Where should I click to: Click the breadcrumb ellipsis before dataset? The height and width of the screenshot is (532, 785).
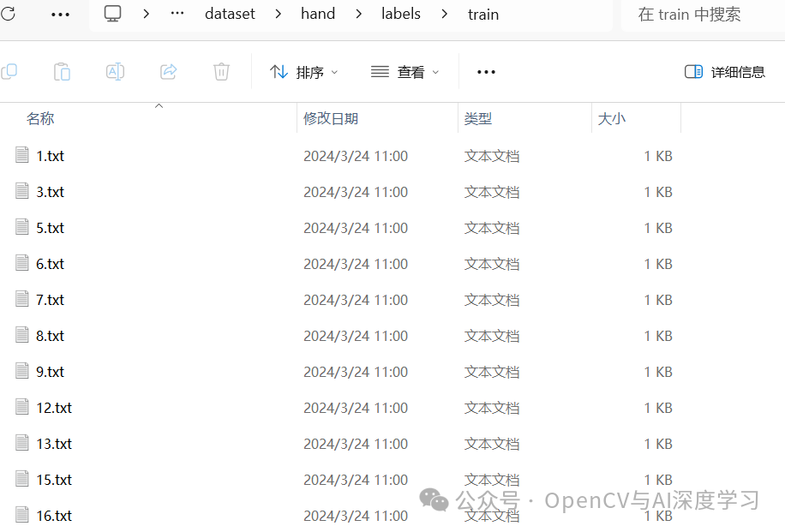[177, 14]
